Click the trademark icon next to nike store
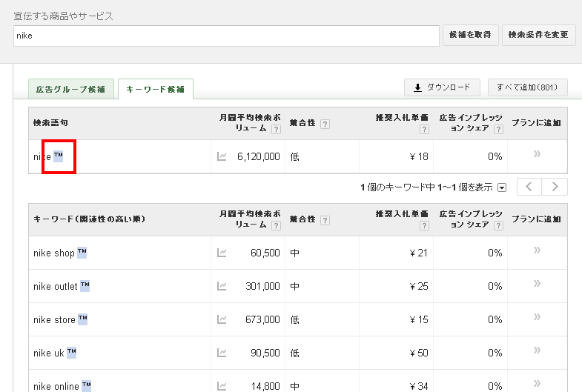Screen dimensions: 582x392 [83, 319]
